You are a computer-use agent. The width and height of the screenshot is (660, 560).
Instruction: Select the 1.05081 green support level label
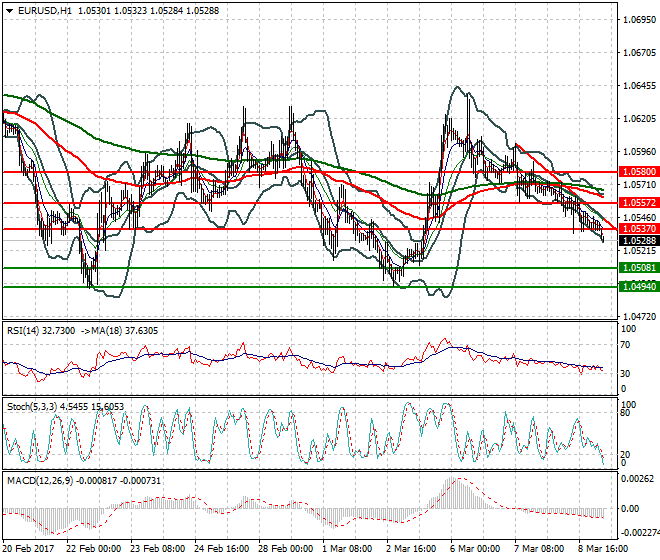coord(639,268)
